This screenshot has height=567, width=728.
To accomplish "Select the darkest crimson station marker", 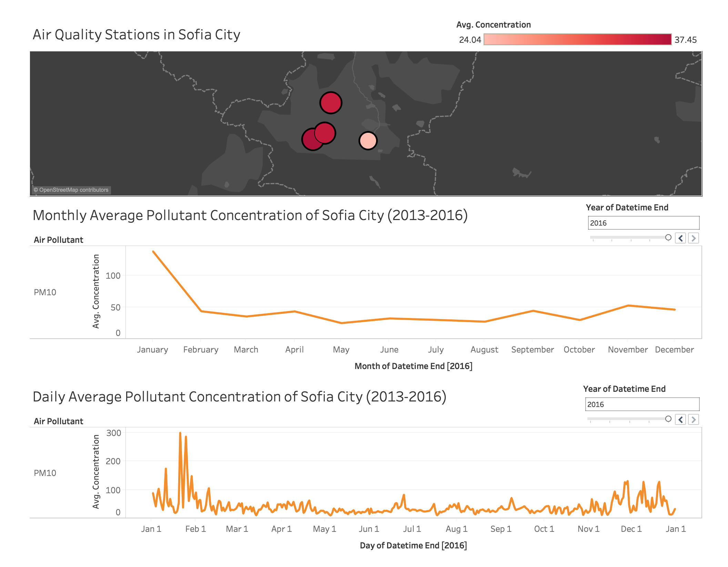I will click(310, 140).
